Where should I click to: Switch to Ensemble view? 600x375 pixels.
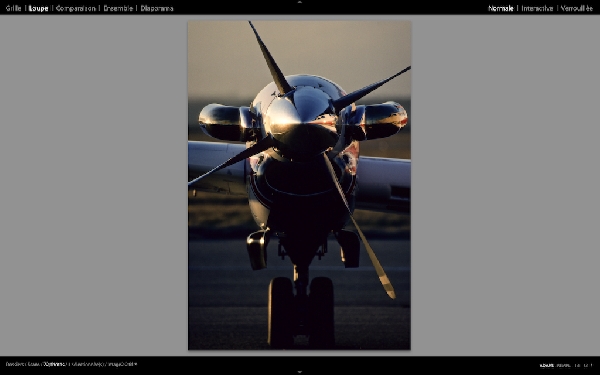pyautogui.click(x=118, y=8)
